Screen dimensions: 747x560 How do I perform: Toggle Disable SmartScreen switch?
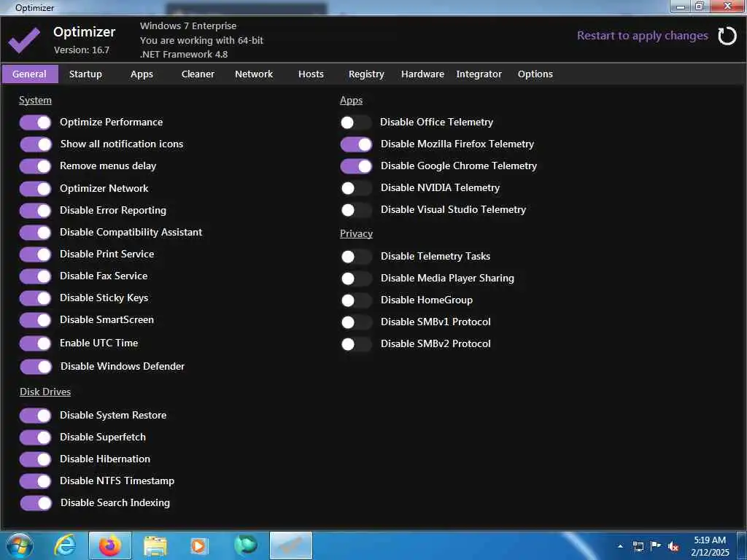(x=36, y=320)
